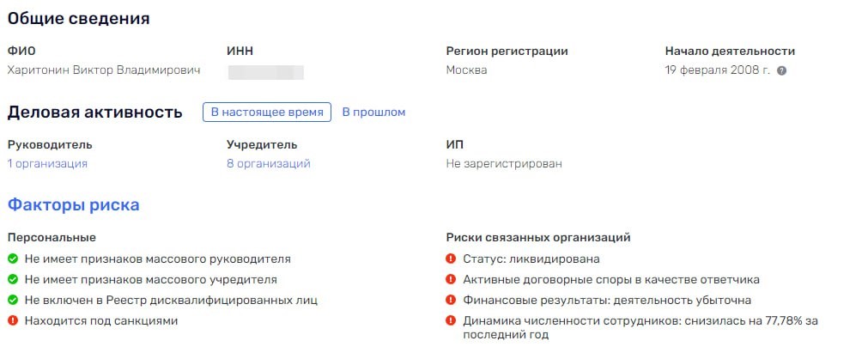This screenshot has height=359, width=868.
Task: Click red warning icon beside employee dynamics
Action: [451, 320]
